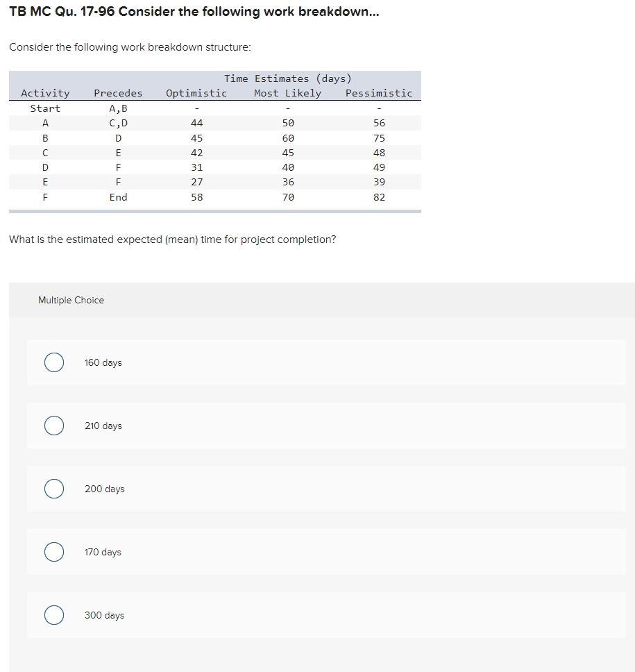Click the Precedes column header
The height and width of the screenshot is (672, 635).
click(x=118, y=92)
